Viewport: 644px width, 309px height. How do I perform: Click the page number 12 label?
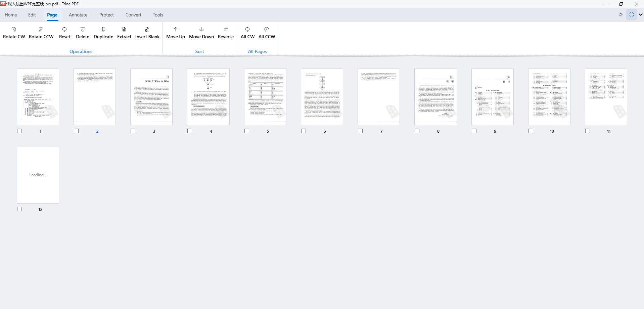(40, 210)
